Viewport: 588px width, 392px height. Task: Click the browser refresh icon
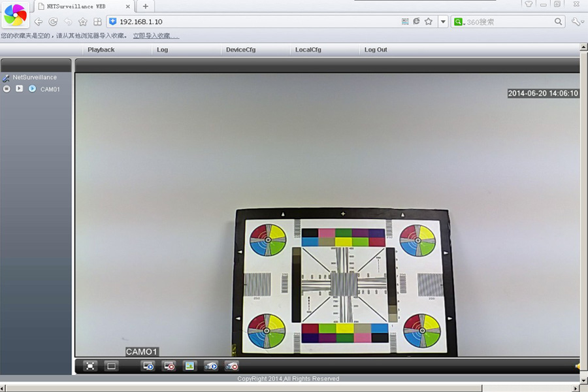(53, 22)
